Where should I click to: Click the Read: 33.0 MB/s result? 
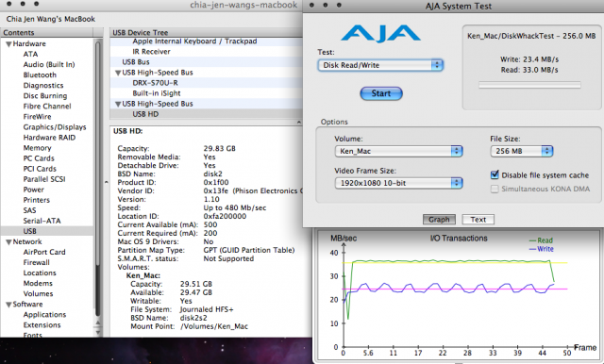[x=529, y=70]
